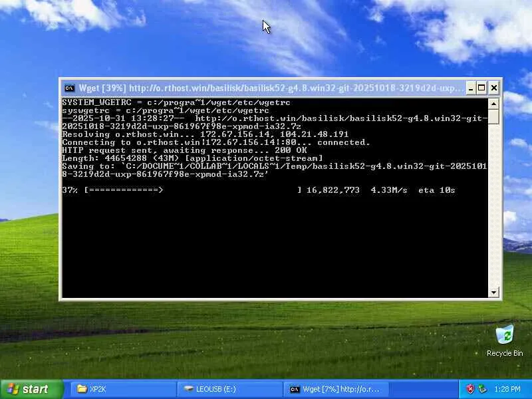This screenshot has height=399, width=532.
Task: Click the 'Length: 44654288 (43M)' line
Action: tap(192, 158)
